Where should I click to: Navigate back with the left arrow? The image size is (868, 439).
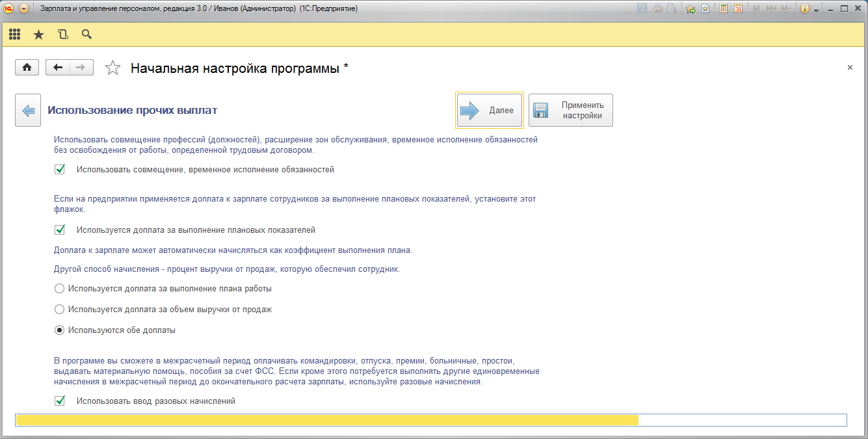(58, 68)
